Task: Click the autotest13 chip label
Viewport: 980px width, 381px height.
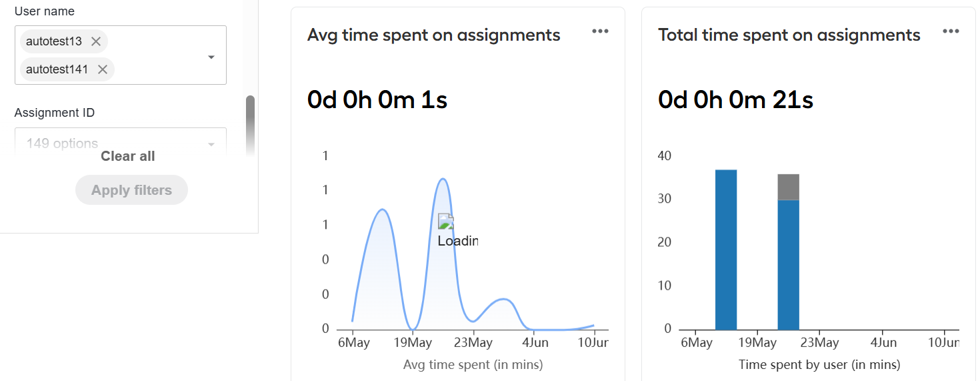Action: [x=54, y=41]
